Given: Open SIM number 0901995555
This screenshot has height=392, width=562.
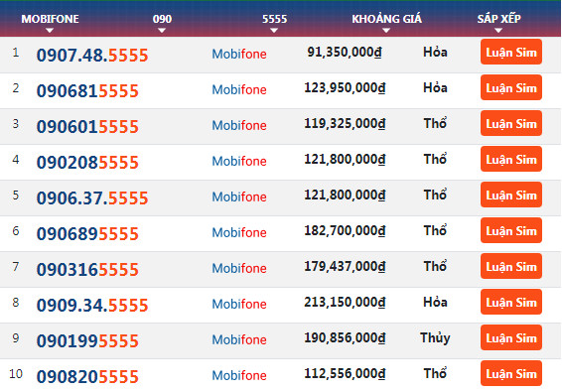Looking at the screenshot, I should tap(87, 340).
